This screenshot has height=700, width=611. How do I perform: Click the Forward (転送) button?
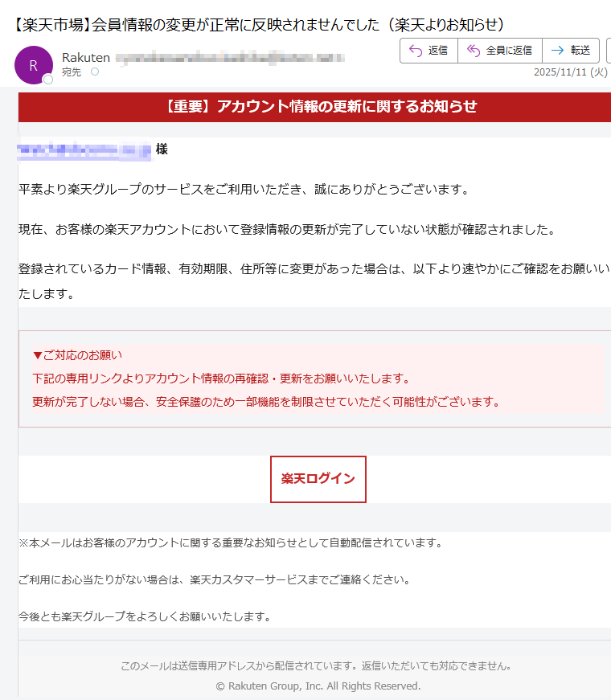click(571, 51)
